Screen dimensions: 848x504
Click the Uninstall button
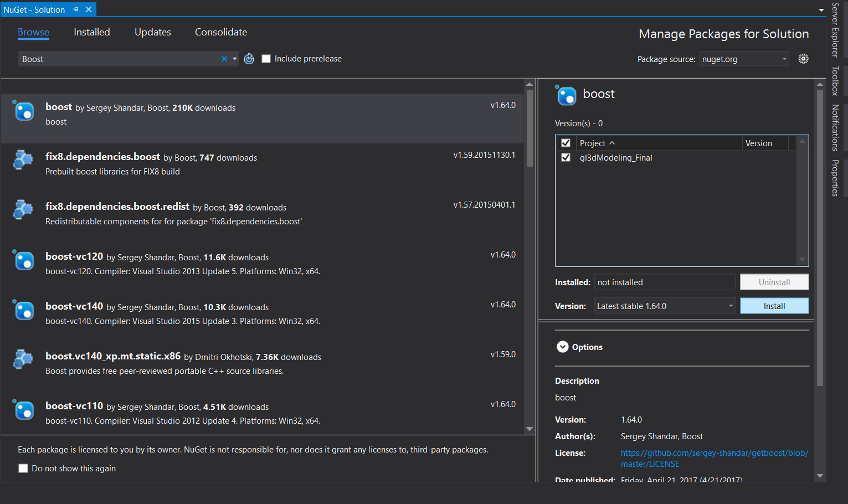point(774,282)
